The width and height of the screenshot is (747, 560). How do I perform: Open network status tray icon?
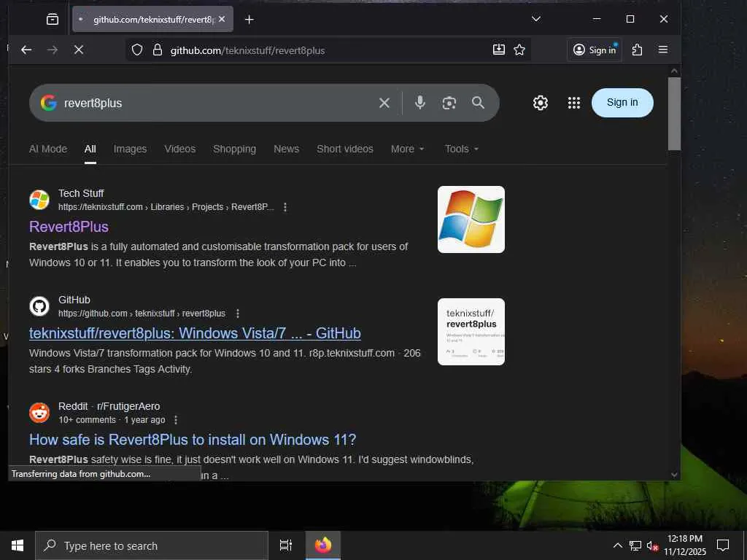[x=635, y=545]
